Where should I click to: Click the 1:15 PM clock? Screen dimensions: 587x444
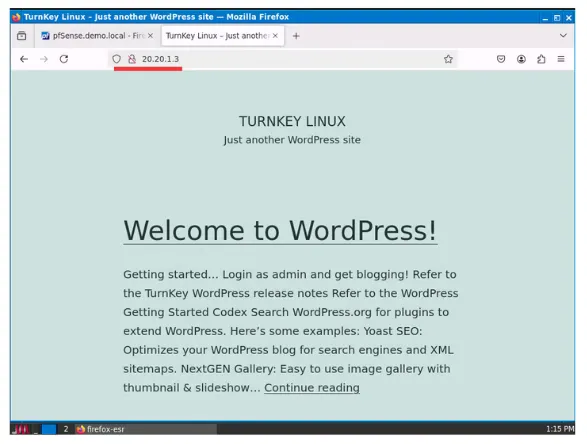[560, 429]
